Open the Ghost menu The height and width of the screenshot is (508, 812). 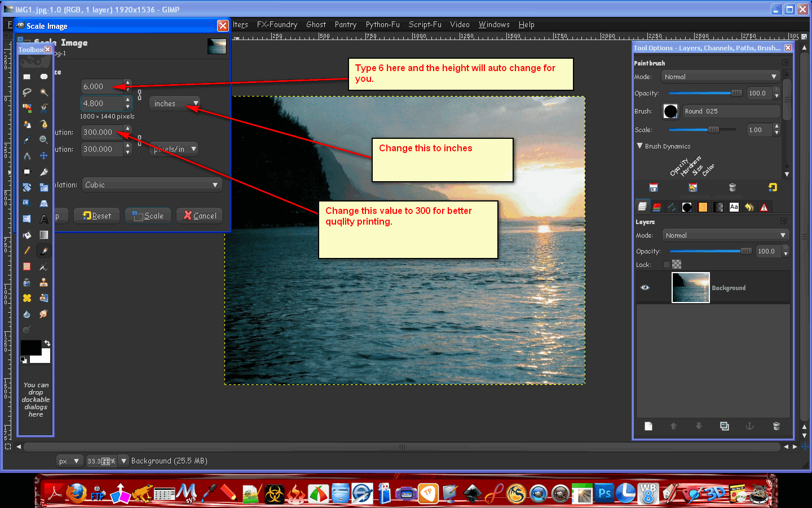pyautogui.click(x=316, y=24)
